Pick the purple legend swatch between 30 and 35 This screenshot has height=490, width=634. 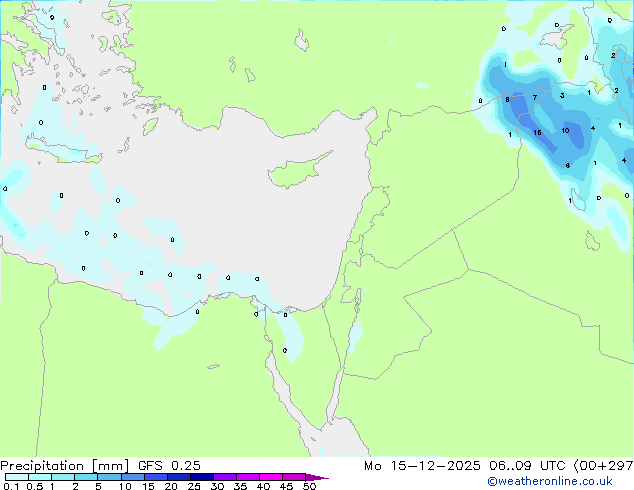pyautogui.click(x=224, y=477)
